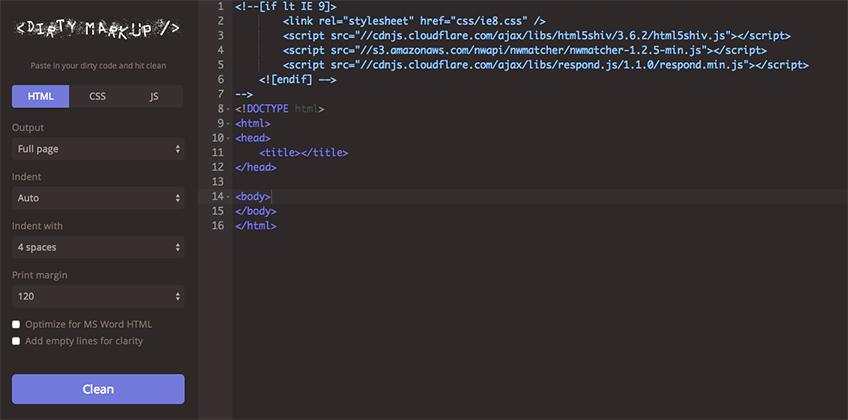The width and height of the screenshot is (848, 420).
Task: Collapse the html tag fold on line 9
Action: 229,124
